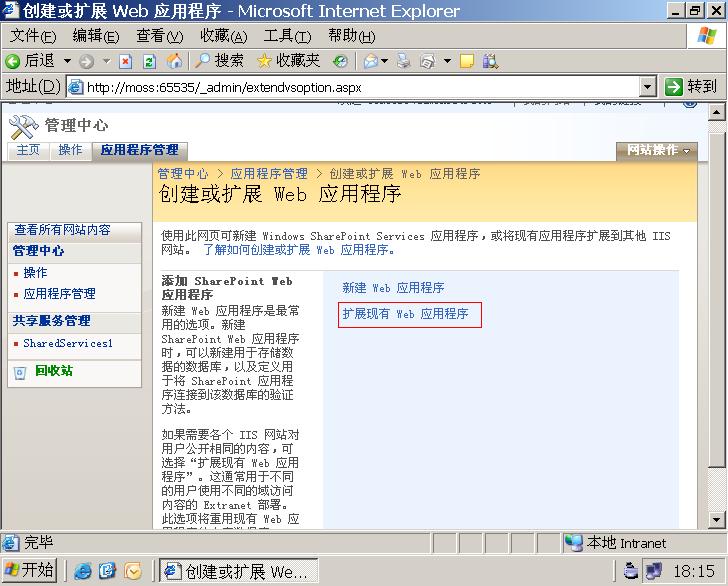Click 管理中心 breadcrumb link
The height and width of the screenshot is (586, 728).
[x=183, y=174]
